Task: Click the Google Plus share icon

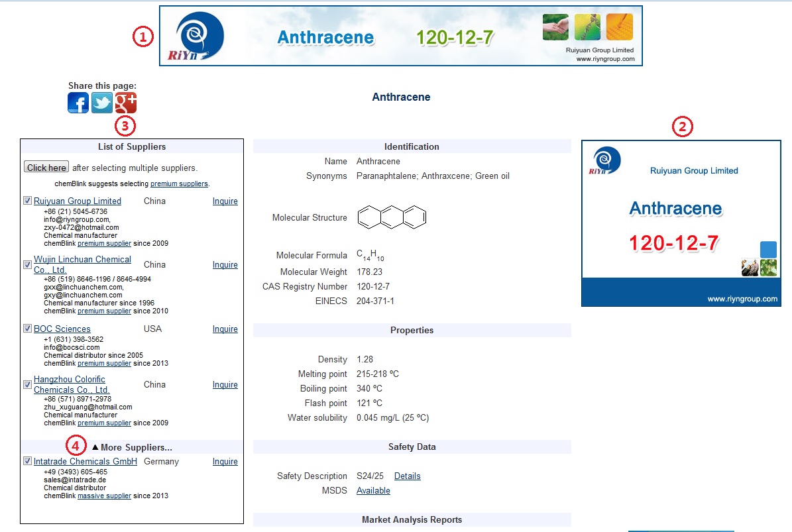Action: 126,103
